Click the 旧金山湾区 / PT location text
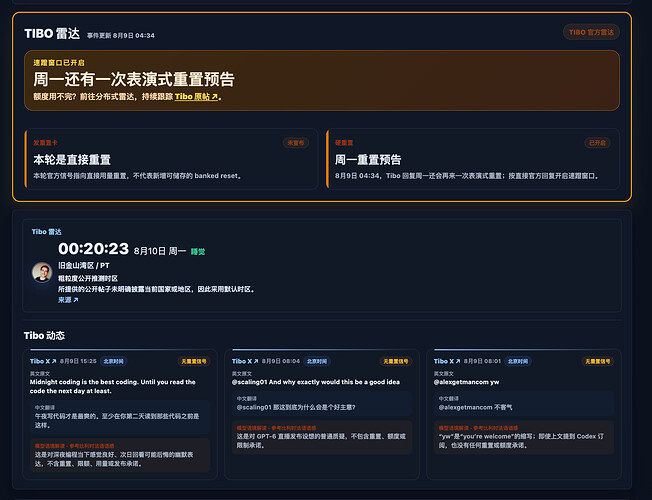This screenshot has height=500, width=652. pos(84,265)
